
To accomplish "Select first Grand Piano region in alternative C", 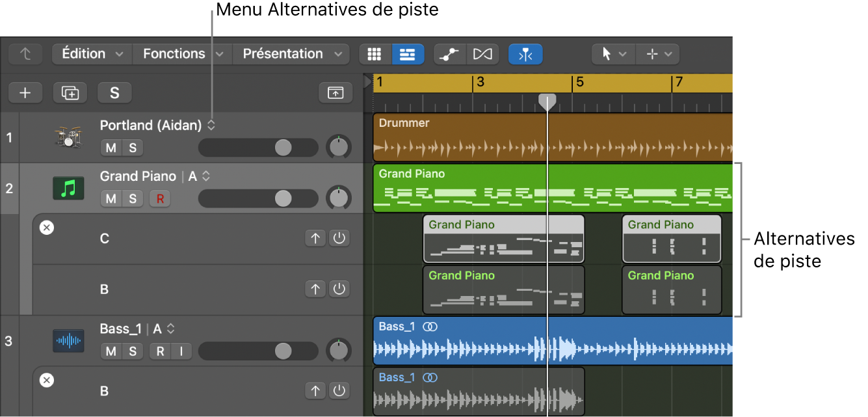I will [504, 239].
